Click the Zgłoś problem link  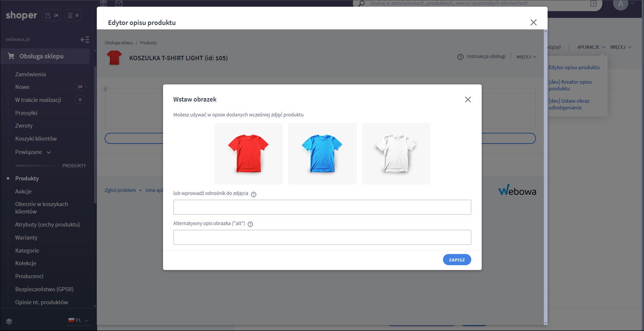click(120, 190)
